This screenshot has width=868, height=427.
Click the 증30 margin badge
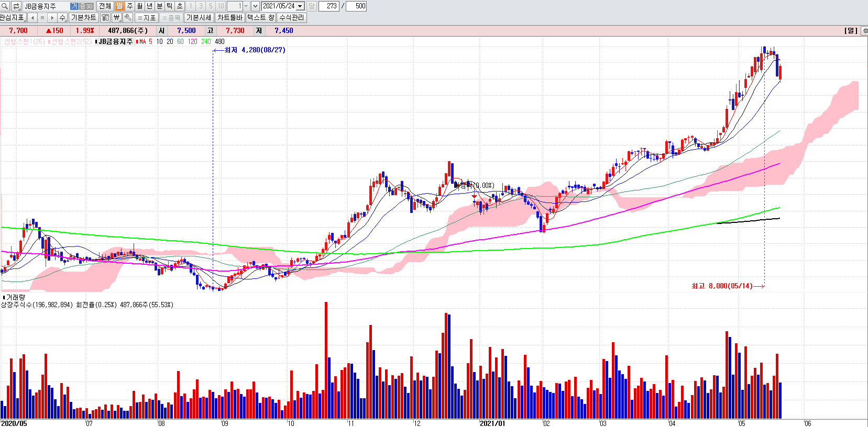coord(86,6)
